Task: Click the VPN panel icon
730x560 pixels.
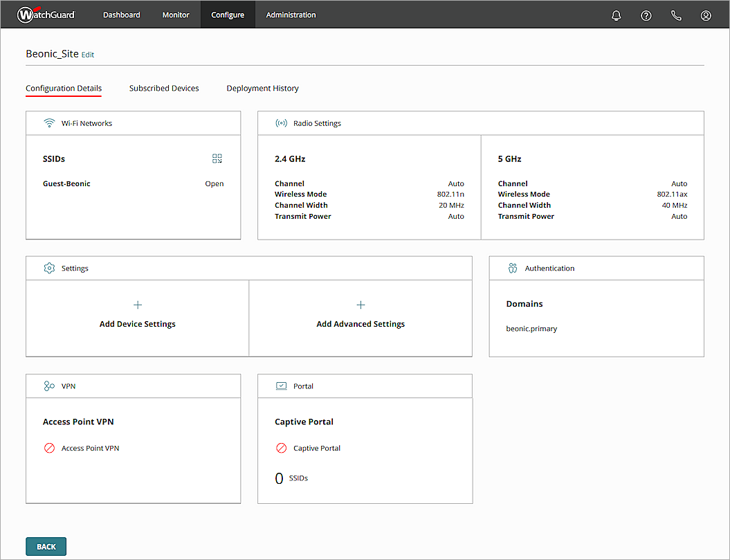Action: tap(48, 386)
